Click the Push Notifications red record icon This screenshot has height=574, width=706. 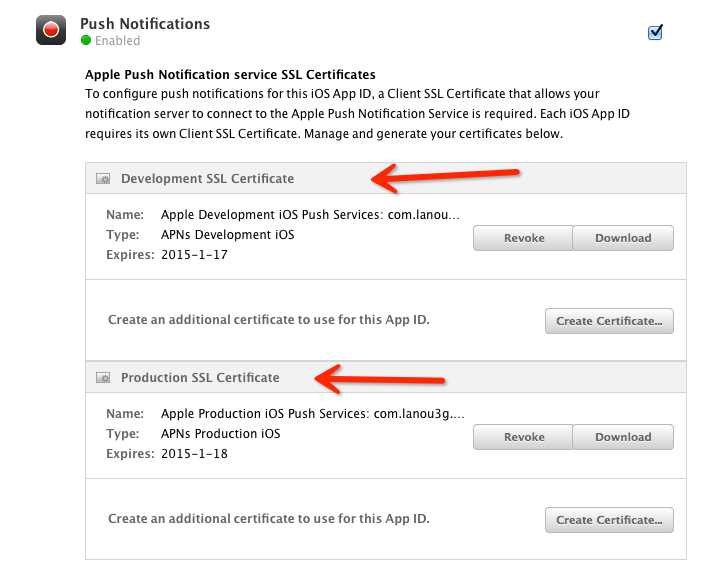[x=51, y=30]
